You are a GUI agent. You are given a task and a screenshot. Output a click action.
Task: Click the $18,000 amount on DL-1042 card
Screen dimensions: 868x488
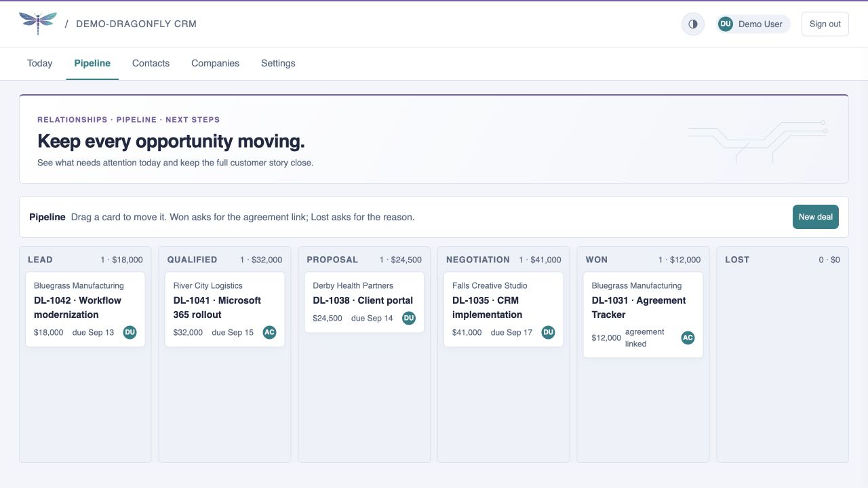(49, 332)
